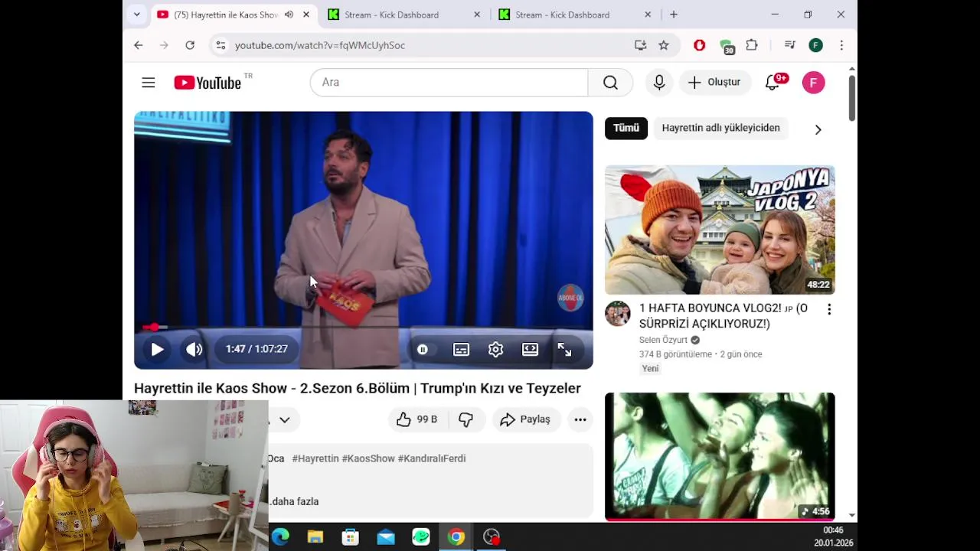Open video player settings gear

click(x=495, y=350)
